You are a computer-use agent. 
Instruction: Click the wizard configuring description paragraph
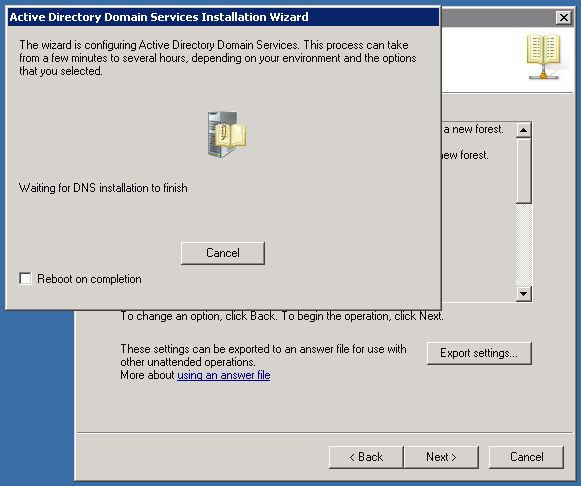pos(218,58)
